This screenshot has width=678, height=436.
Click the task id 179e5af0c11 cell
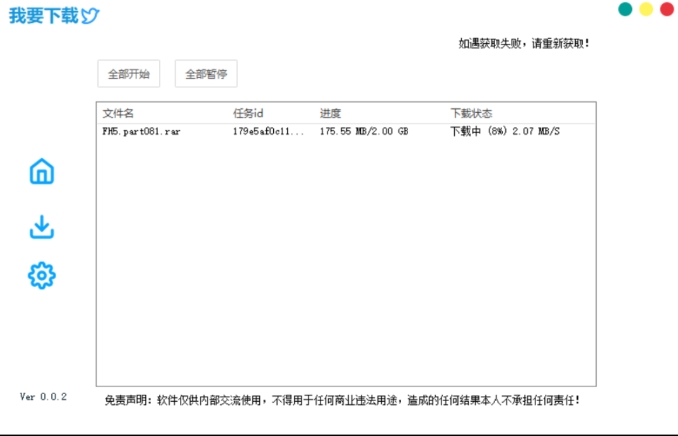[268, 131]
